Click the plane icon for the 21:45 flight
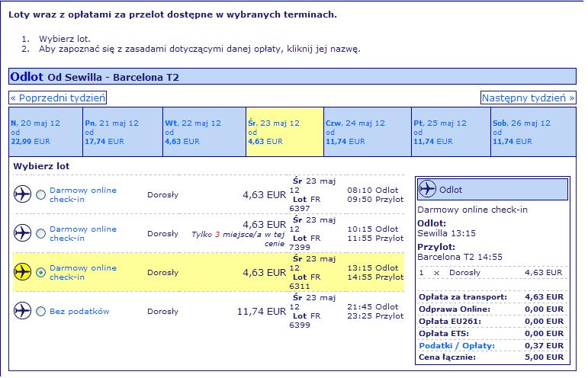The image size is (588, 378). click(23, 311)
